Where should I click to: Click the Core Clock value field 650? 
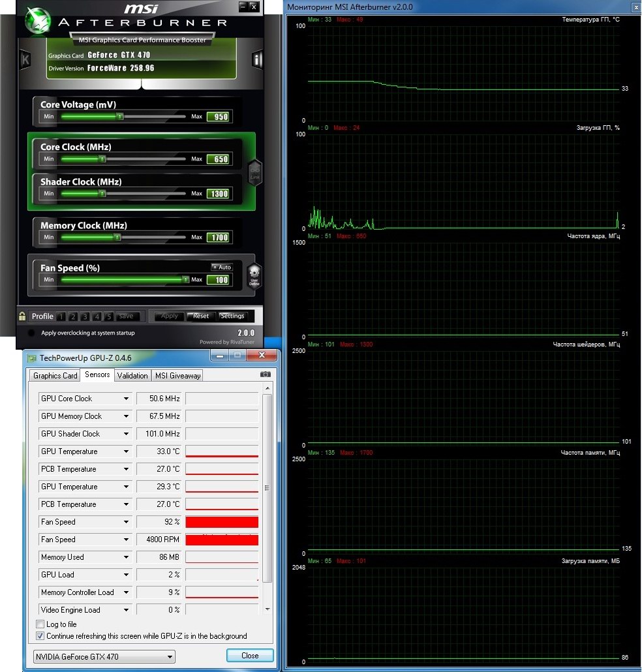(x=218, y=159)
